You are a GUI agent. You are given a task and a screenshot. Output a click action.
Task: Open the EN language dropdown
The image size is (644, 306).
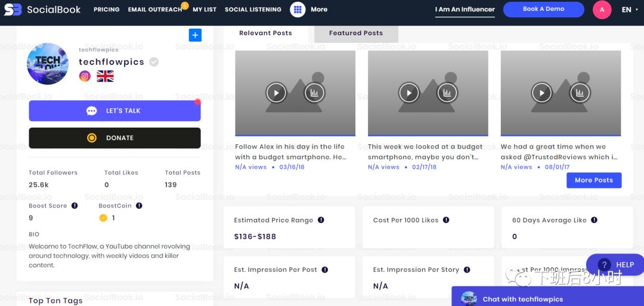(x=626, y=10)
